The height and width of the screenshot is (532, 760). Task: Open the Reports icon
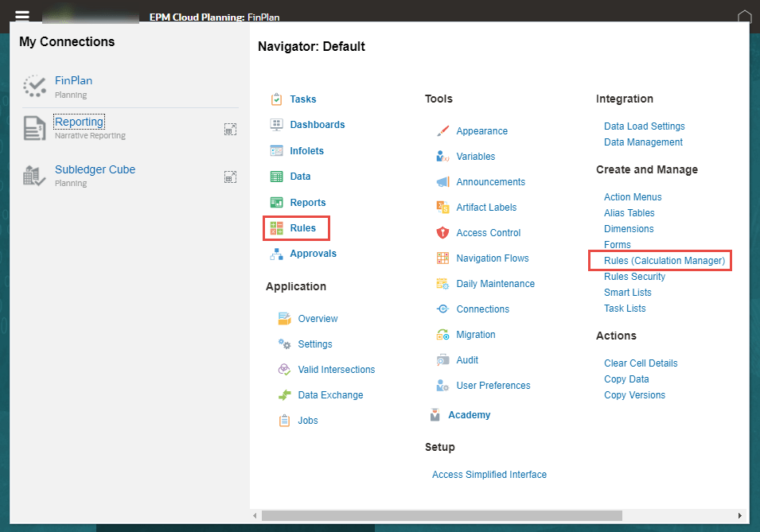(x=276, y=202)
